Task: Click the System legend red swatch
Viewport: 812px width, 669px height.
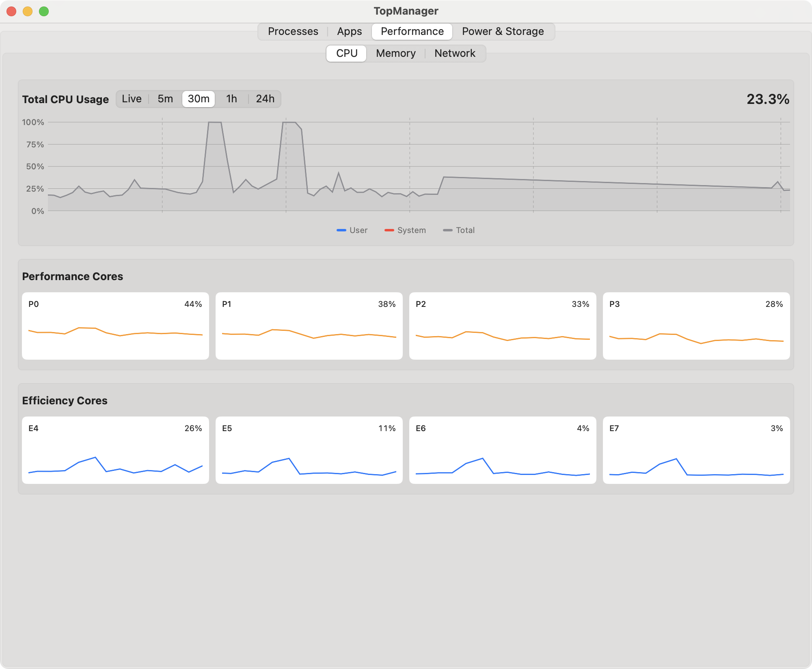Action: (389, 230)
